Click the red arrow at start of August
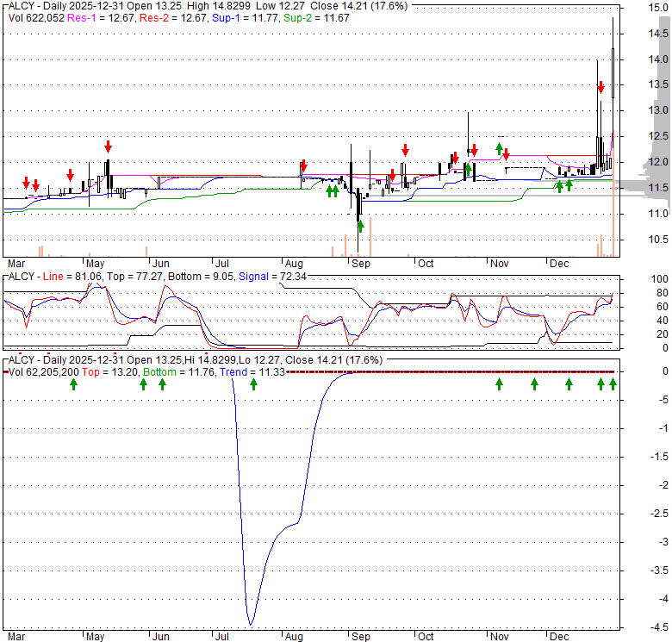Screen dimensions: 672x642 tap(303, 166)
